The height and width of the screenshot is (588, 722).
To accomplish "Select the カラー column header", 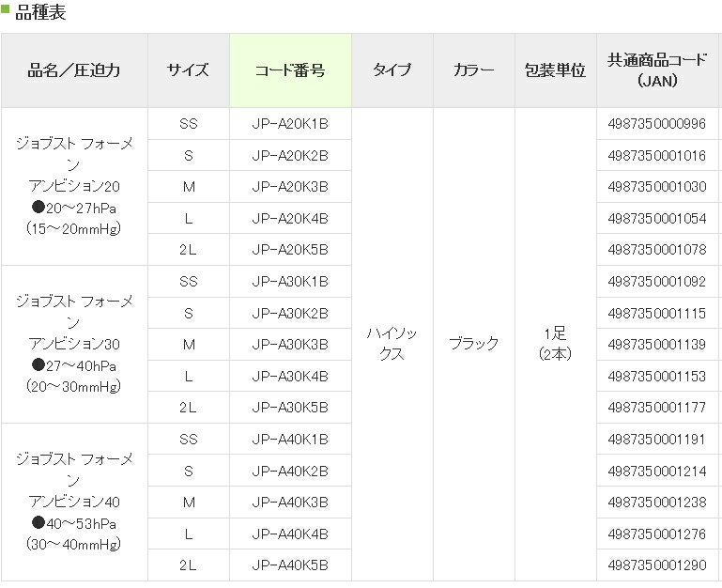I will tap(473, 70).
